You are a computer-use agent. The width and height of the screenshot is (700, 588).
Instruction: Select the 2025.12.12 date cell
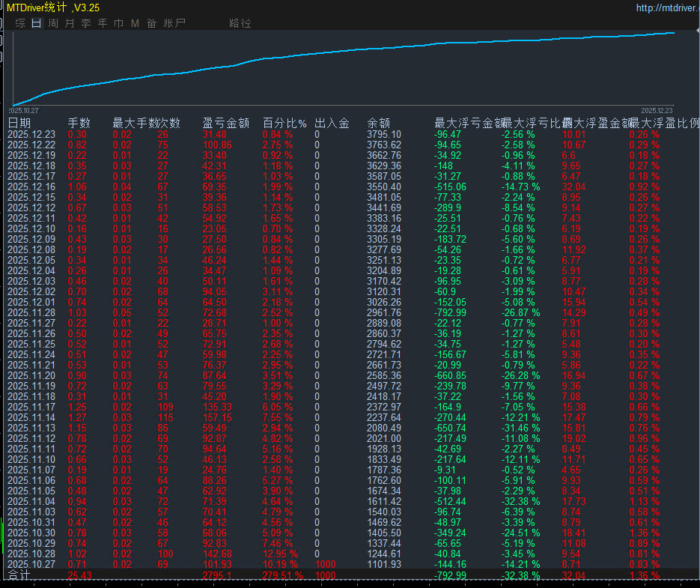pyautogui.click(x=31, y=207)
